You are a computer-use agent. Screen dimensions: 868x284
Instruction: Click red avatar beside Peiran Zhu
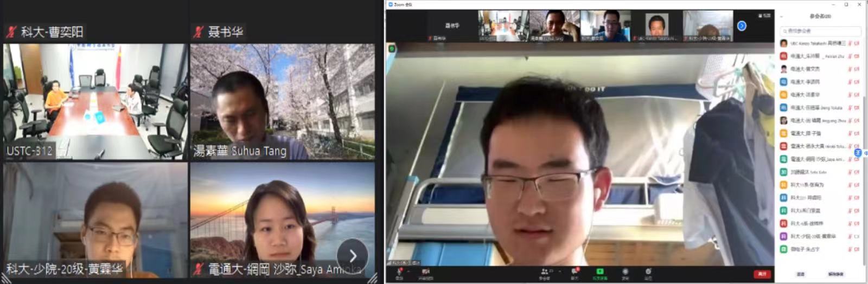coord(784,56)
